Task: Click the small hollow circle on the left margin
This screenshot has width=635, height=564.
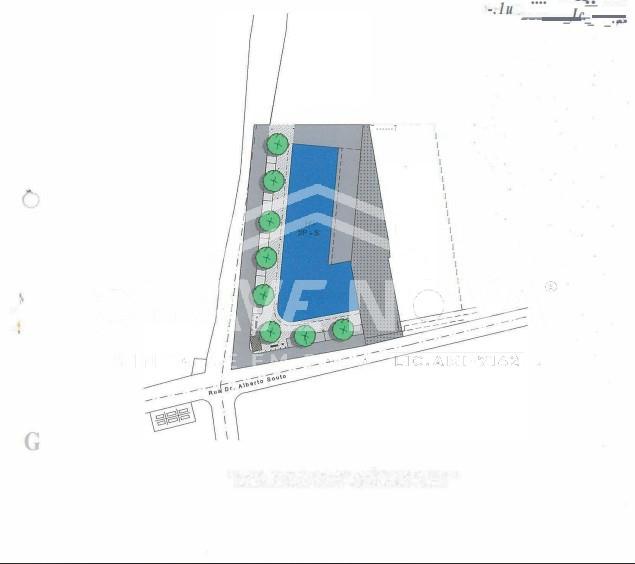Action: (31, 199)
